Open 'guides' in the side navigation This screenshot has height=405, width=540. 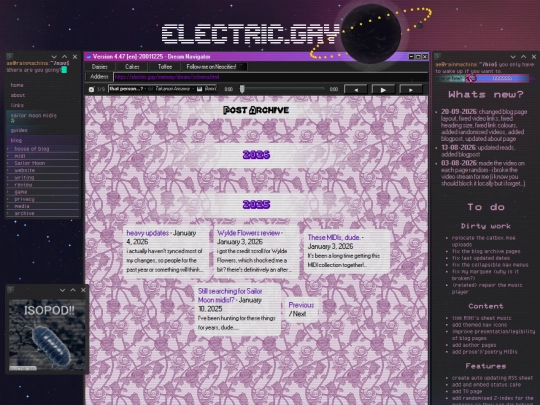pyautogui.click(x=19, y=130)
